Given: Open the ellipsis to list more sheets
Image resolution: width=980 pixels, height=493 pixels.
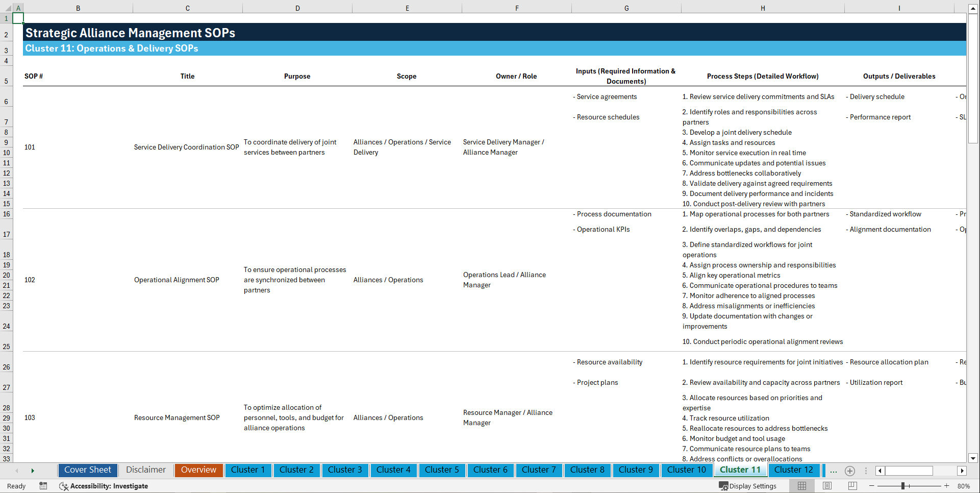Looking at the screenshot, I should [833, 471].
